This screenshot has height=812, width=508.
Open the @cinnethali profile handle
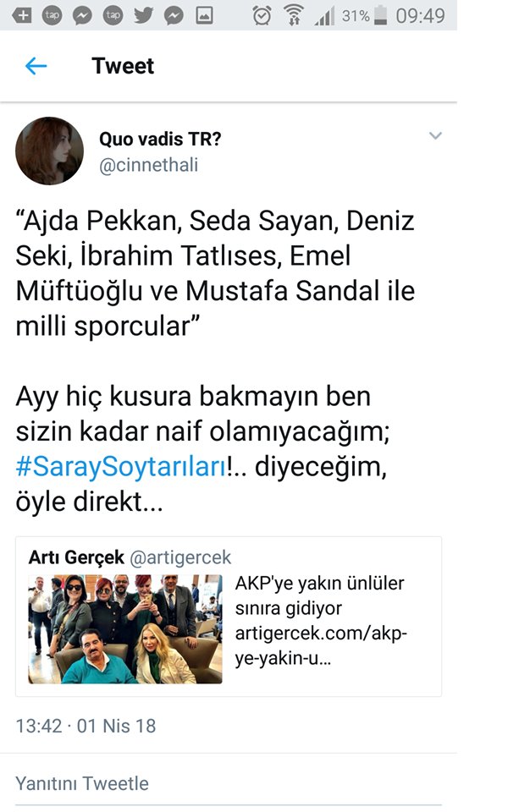click(x=148, y=165)
